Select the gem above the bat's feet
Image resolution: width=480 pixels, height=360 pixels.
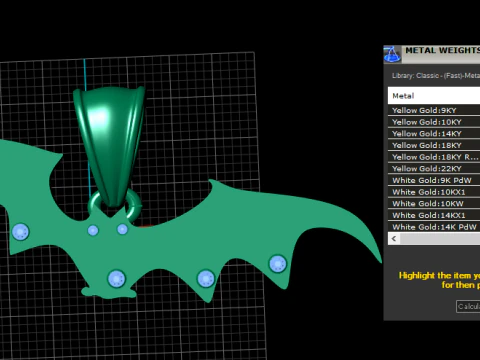click(x=117, y=279)
